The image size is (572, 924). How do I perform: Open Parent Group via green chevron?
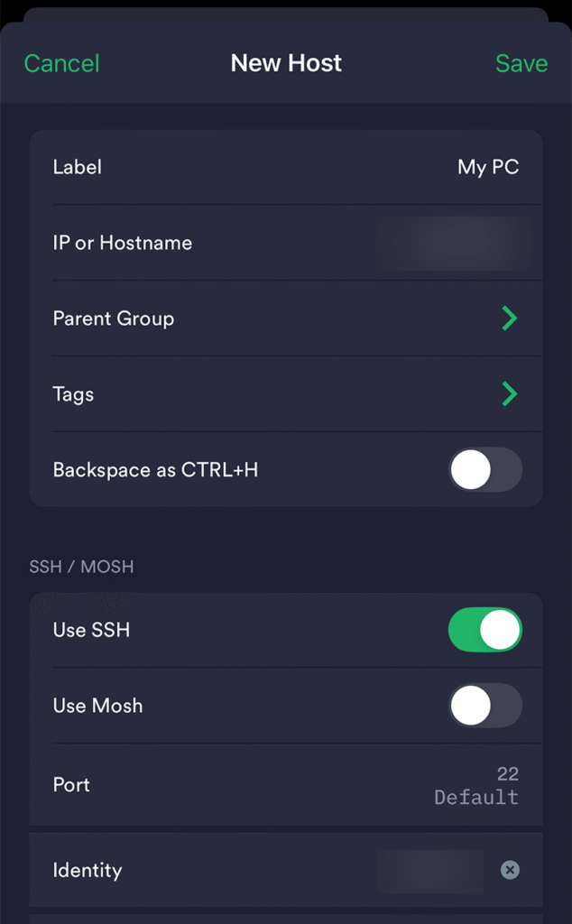[x=510, y=319]
